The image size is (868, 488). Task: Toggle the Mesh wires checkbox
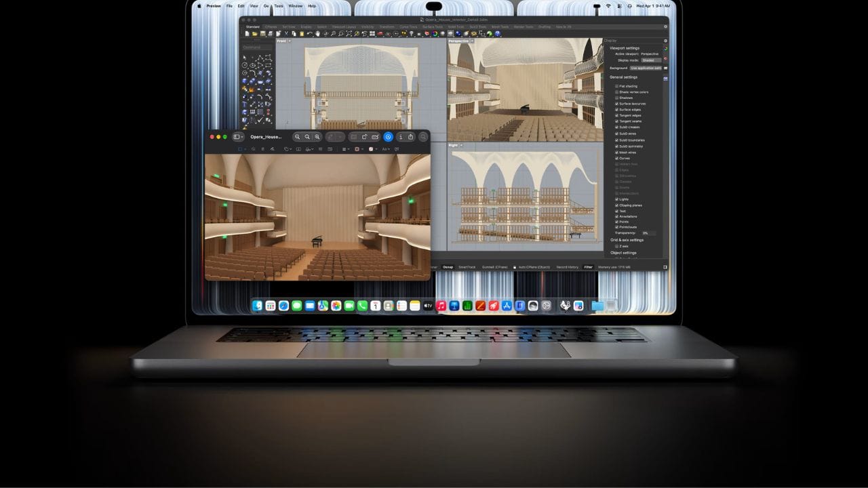point(616,152)
